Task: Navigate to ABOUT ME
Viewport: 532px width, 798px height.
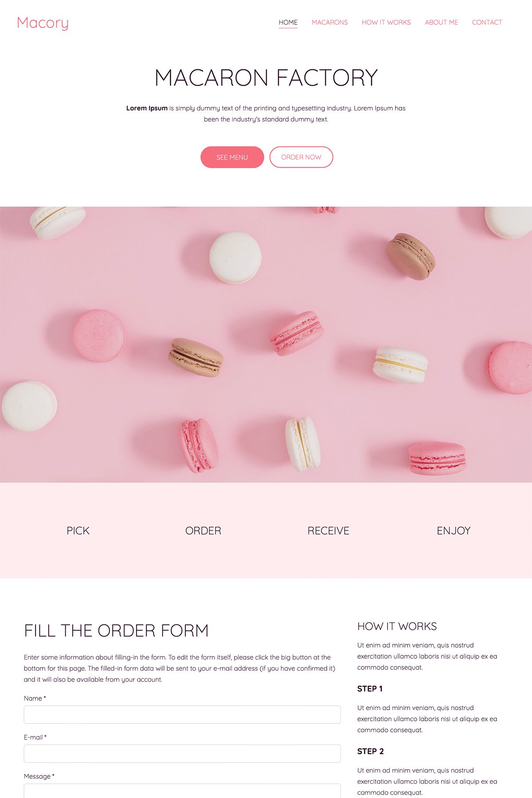Action: point(442,22)
